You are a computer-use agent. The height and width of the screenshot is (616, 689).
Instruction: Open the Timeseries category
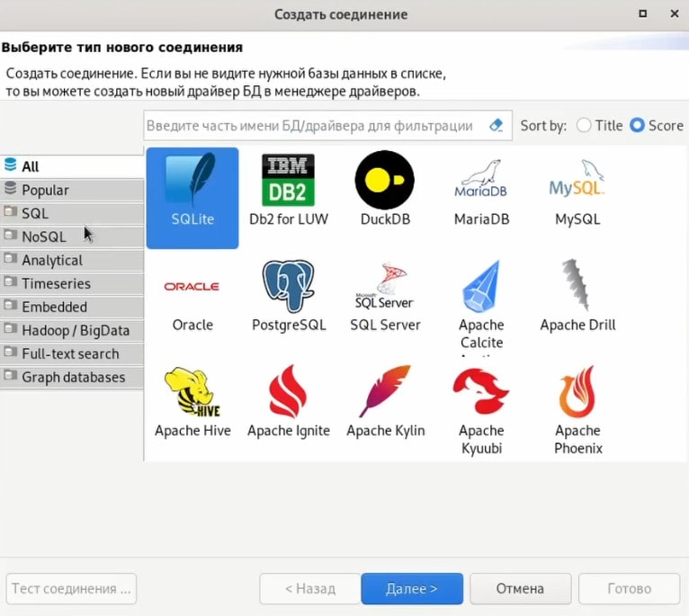click(72, 283)
